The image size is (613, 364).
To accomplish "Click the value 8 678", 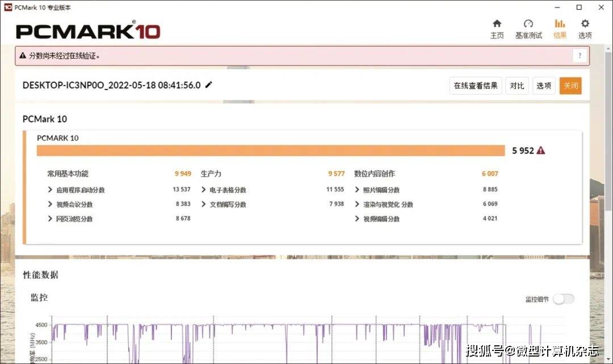I will [183, 218].
